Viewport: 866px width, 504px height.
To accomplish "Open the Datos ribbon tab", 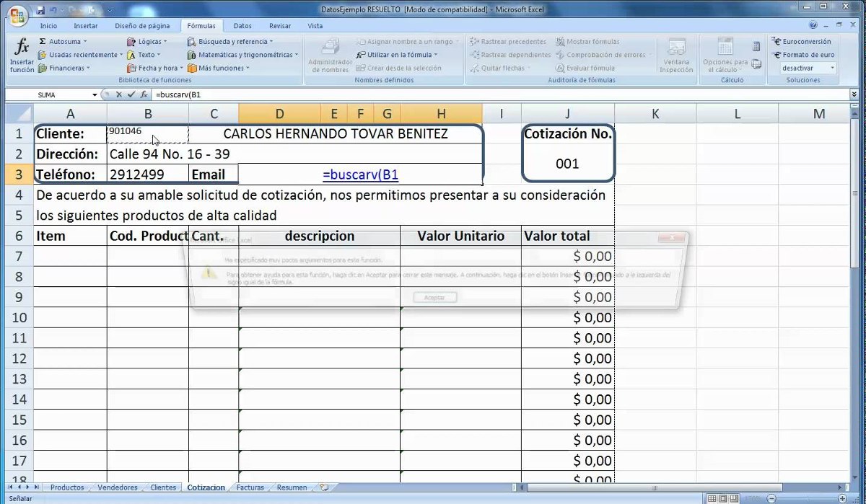I will (x=242, y=25).
